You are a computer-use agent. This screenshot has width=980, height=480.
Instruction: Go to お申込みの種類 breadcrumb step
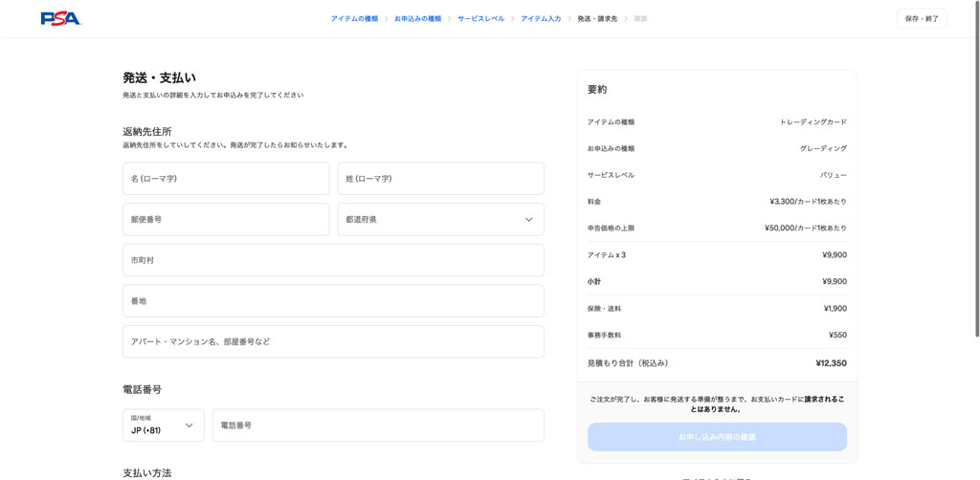click(x=417, y=19)
